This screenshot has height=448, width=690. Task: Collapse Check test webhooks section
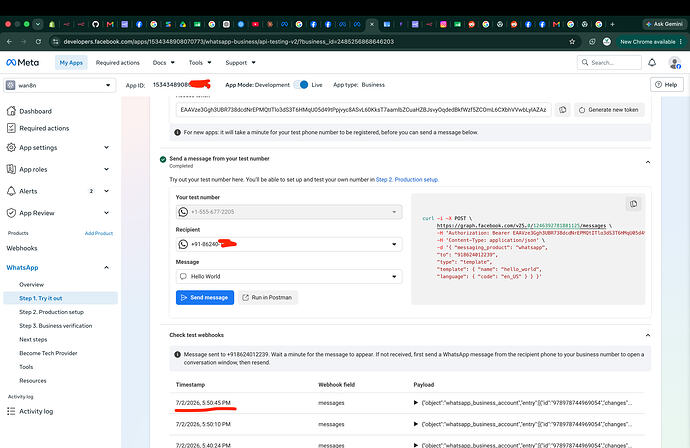(648, 335)
